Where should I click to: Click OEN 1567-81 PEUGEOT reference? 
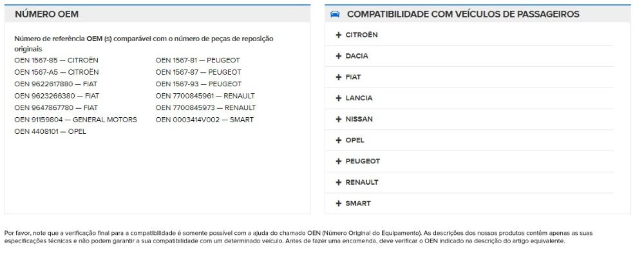click(198, 60)
